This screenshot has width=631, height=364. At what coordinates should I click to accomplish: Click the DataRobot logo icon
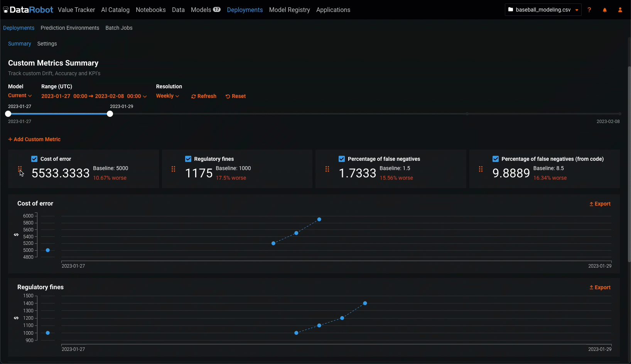coord(6,10)
